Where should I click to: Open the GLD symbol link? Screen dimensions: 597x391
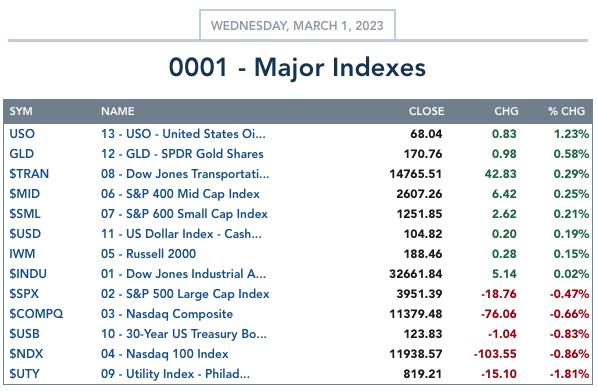point(22,154)
